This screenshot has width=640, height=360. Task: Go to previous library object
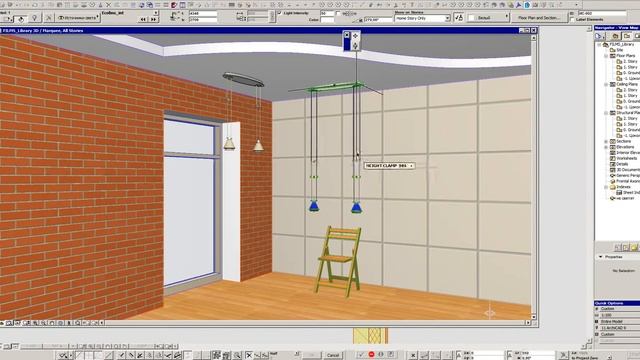pos(143,19)
